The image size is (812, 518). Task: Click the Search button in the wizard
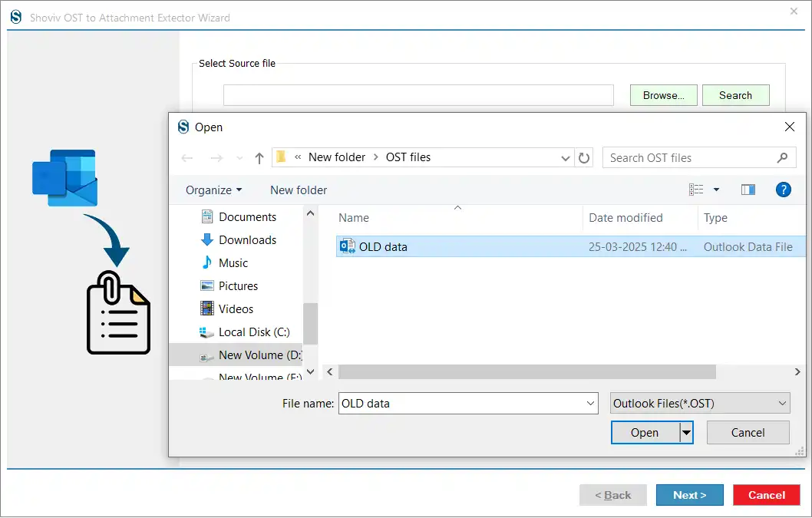[x=735, y=95]
